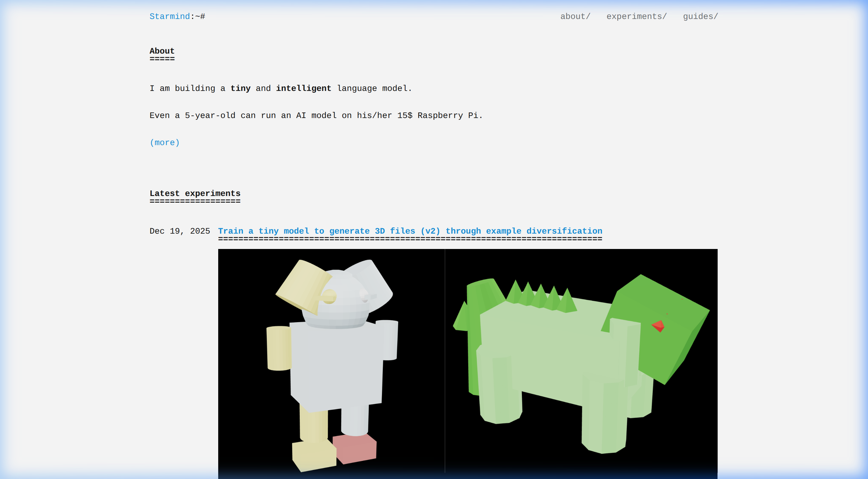Click the Starmind home link
This screenshot has height=479, width=868.
point(169,17)
